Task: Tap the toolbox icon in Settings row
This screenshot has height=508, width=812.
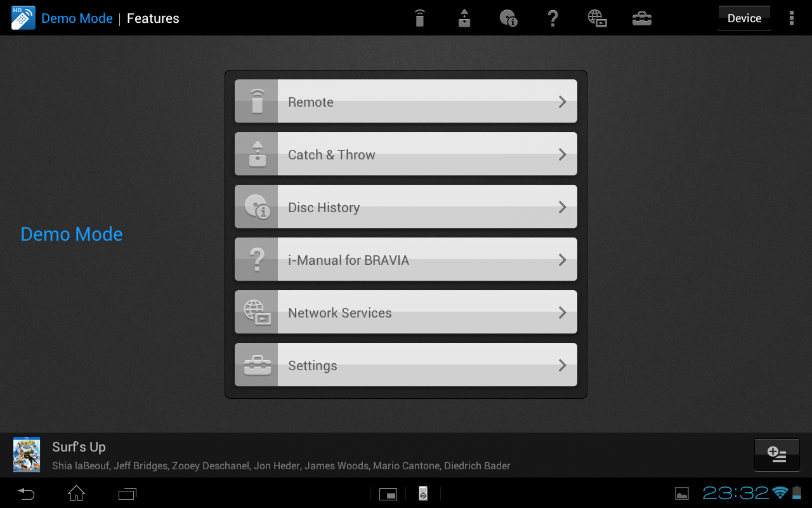Action: [257, 366]
